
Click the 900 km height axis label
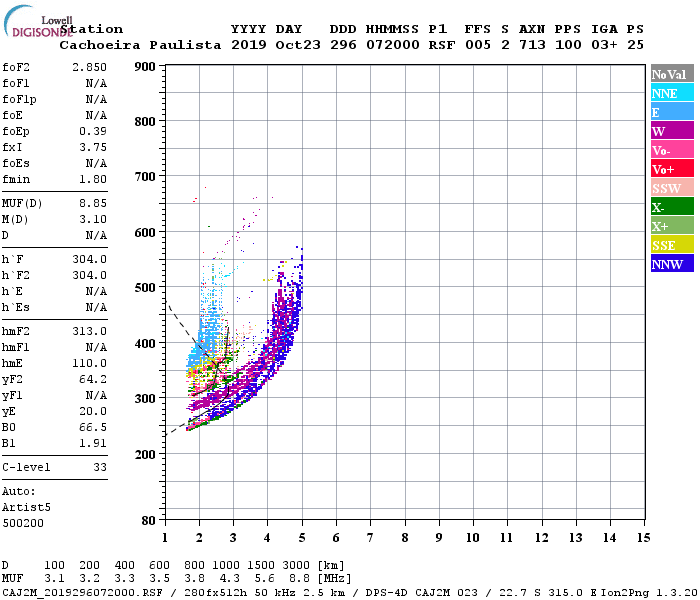click(x=145, y=67)
